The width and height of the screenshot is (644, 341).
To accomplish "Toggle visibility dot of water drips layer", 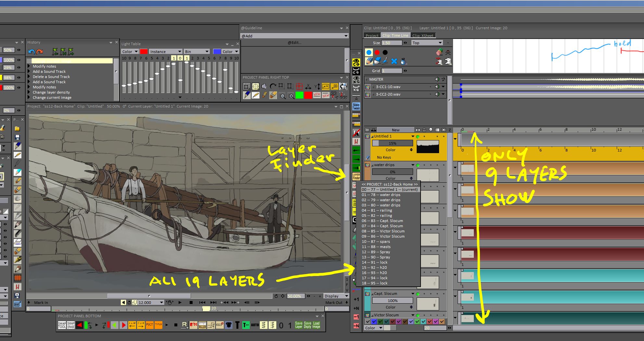I will pos(418,165).
